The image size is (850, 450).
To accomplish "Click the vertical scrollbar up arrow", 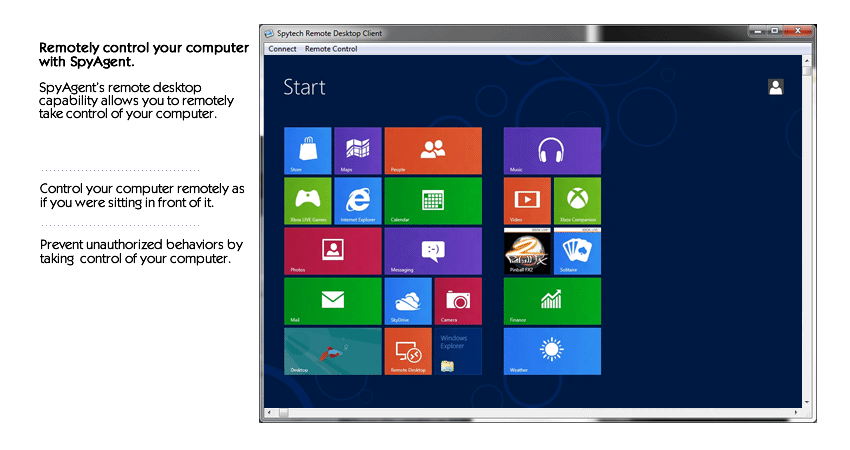I will coord(807,60).
